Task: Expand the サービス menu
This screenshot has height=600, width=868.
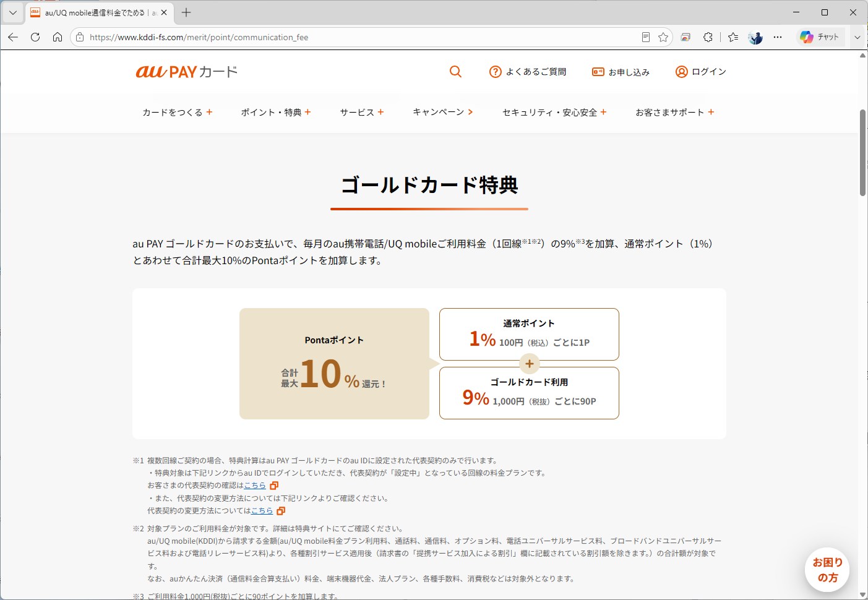Action: pyautogui.click(x=362, y=112)
